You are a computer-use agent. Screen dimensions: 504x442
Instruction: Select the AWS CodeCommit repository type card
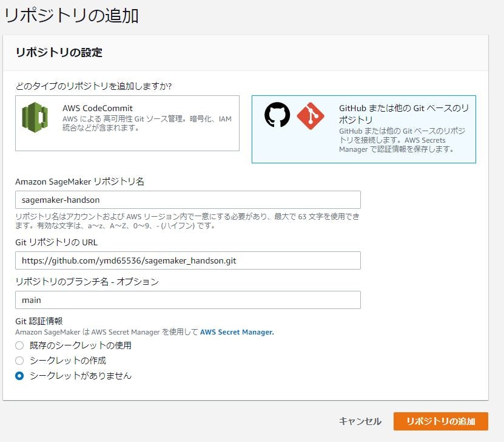[127, 123]
